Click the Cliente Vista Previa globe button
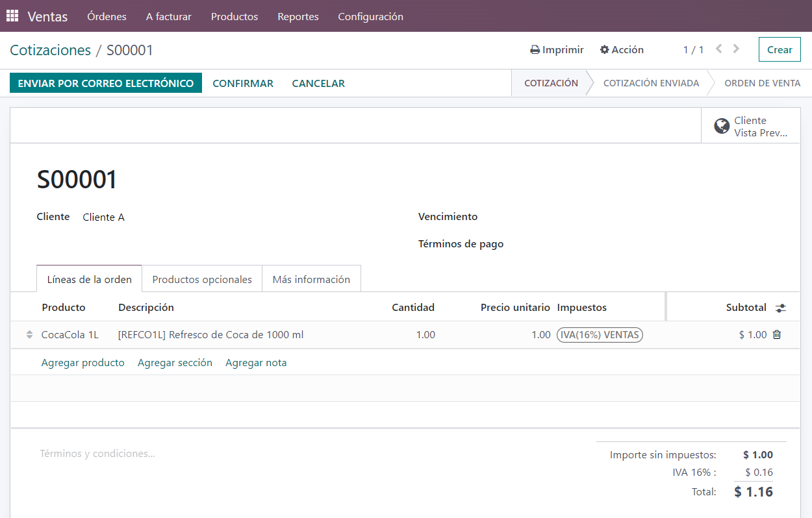This screenshot has height=518, width=812. click(751, 126)
